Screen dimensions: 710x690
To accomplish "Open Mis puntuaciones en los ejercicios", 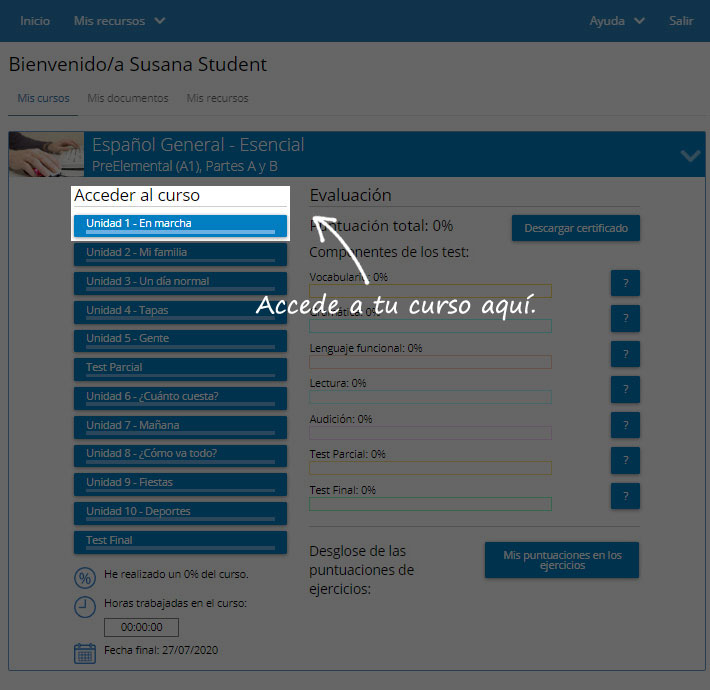I will coord(561,560).
